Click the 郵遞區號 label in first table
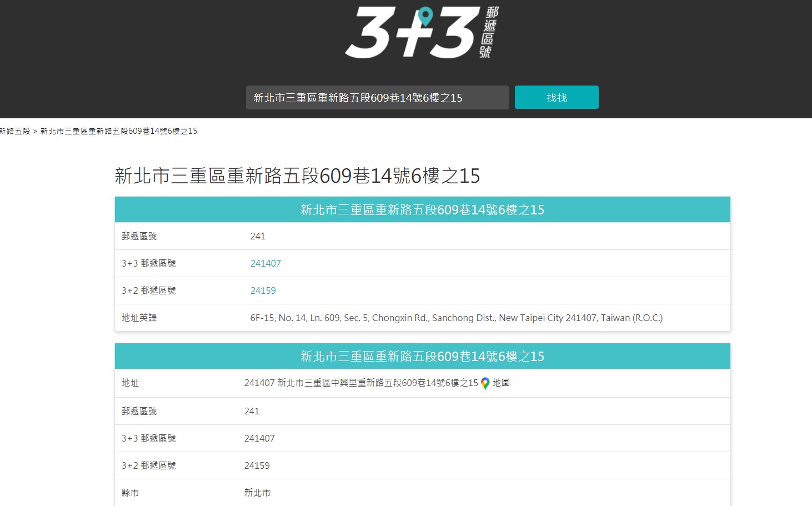Image resolution: width=812 pixels, height=506 pixels. coord(139,236)
